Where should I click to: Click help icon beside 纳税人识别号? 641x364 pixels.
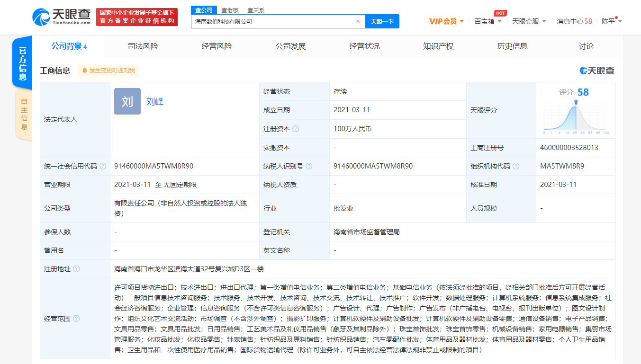[309, 166]
